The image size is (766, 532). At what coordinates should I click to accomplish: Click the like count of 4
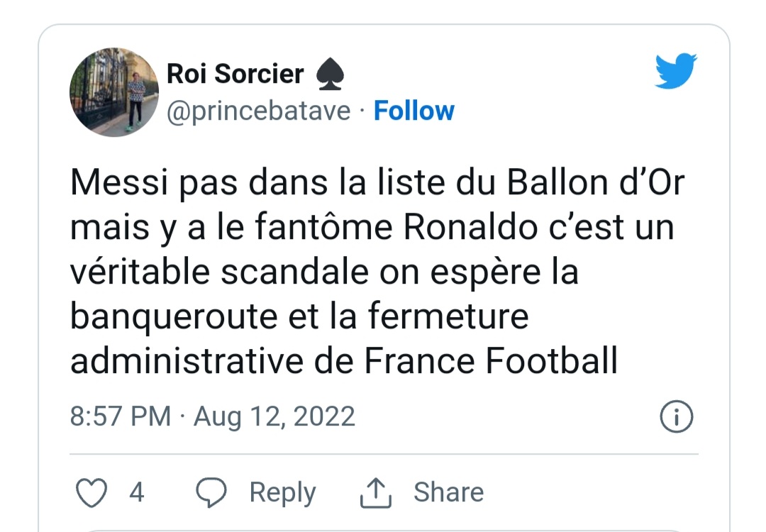[137, 492]
